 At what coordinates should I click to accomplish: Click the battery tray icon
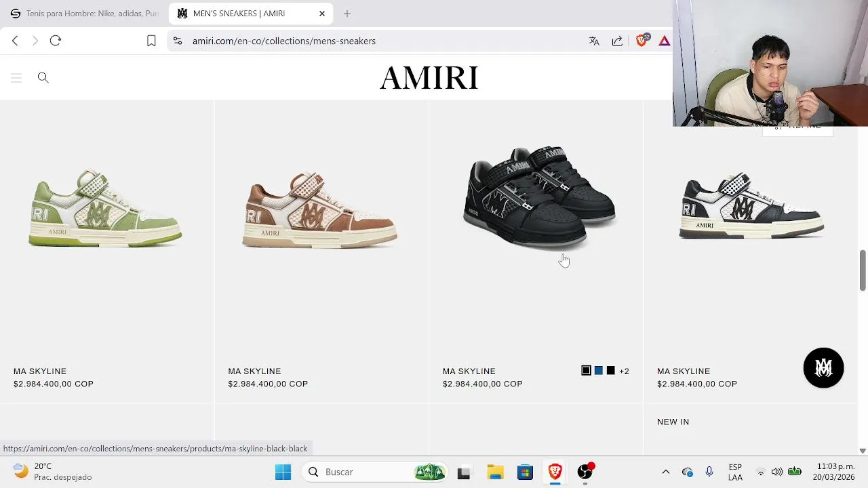click(x=795, y=472)
